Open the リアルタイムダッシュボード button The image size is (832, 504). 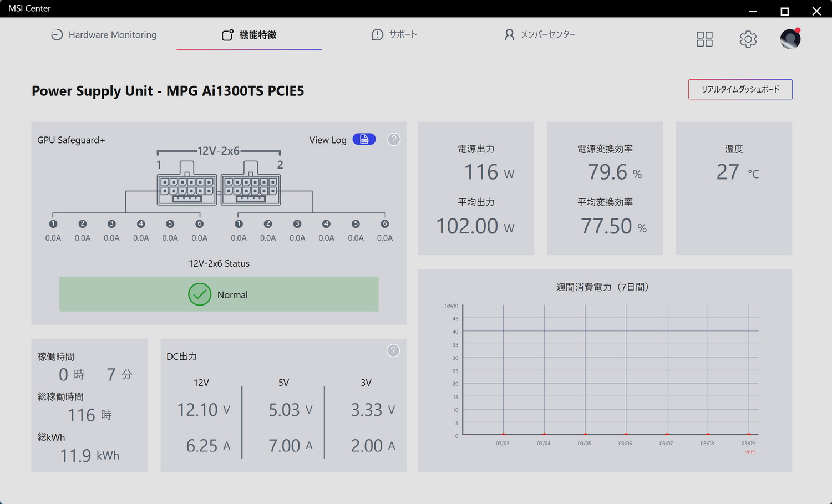(x=740, y=89)
